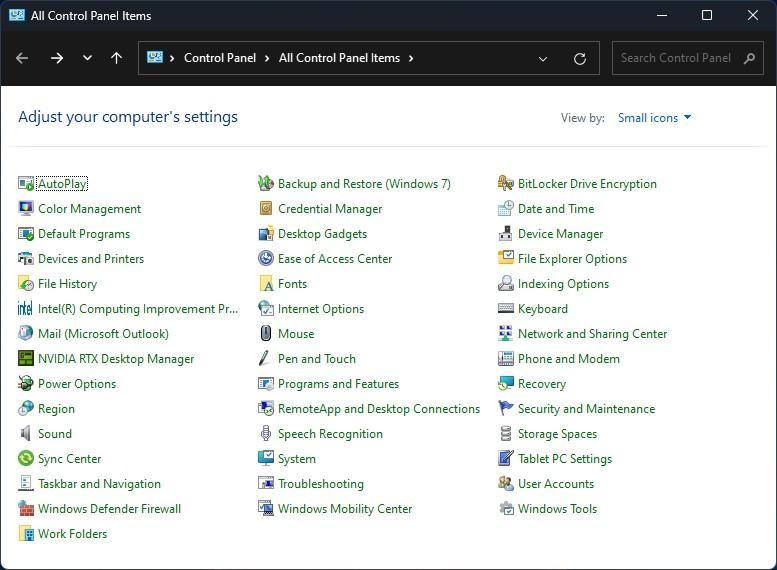Open the Windows Defender Firewall icon
Screen dimensions: 777x570
point(26,509)
